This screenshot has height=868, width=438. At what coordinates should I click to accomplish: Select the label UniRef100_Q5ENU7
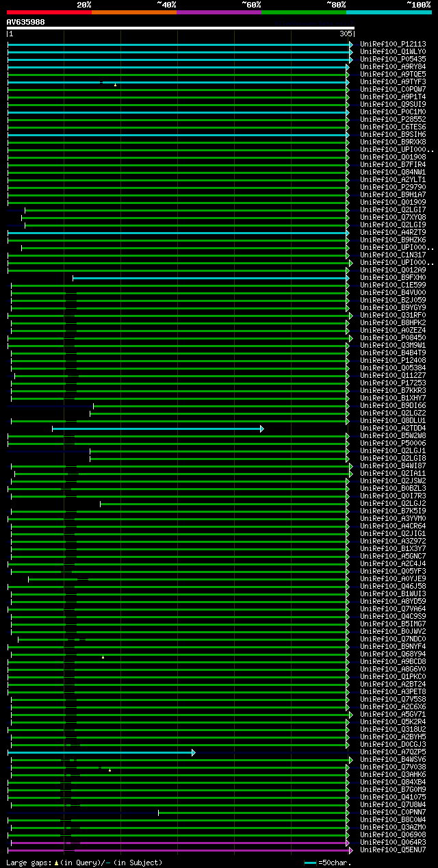(393, 850)
